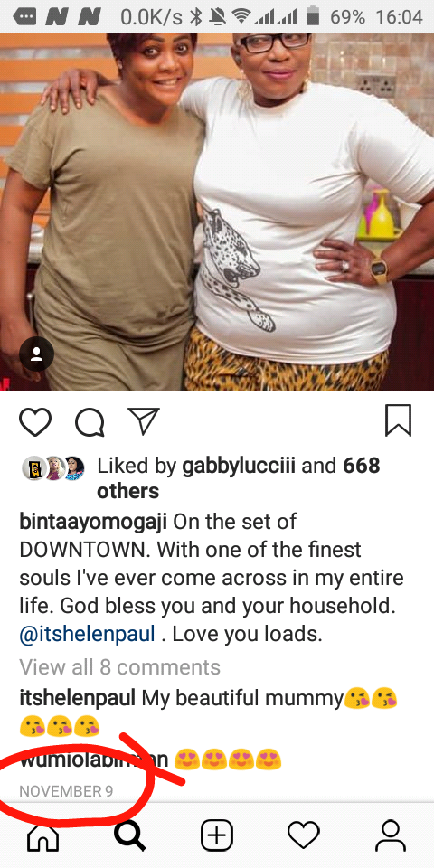Image resolution: width=434 pixels, height=868 pixels.
Task: Go to the Home feed tab
Action: 43,835
